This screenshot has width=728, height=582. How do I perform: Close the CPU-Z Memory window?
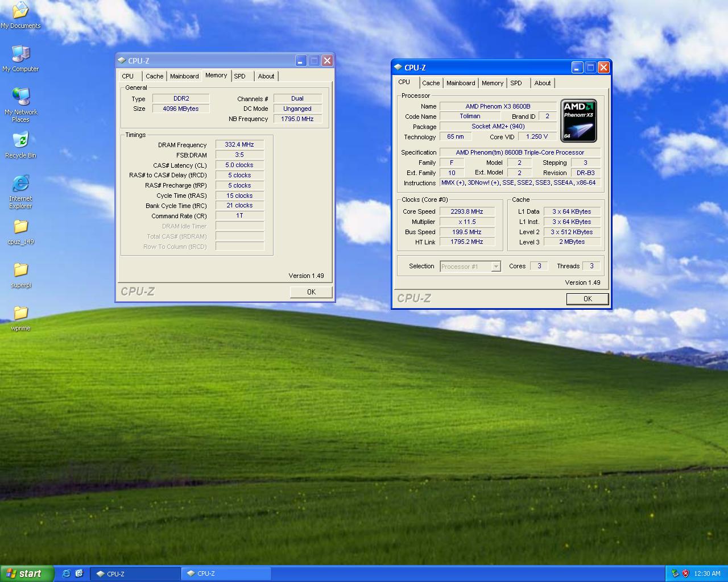tap(327, 60)
